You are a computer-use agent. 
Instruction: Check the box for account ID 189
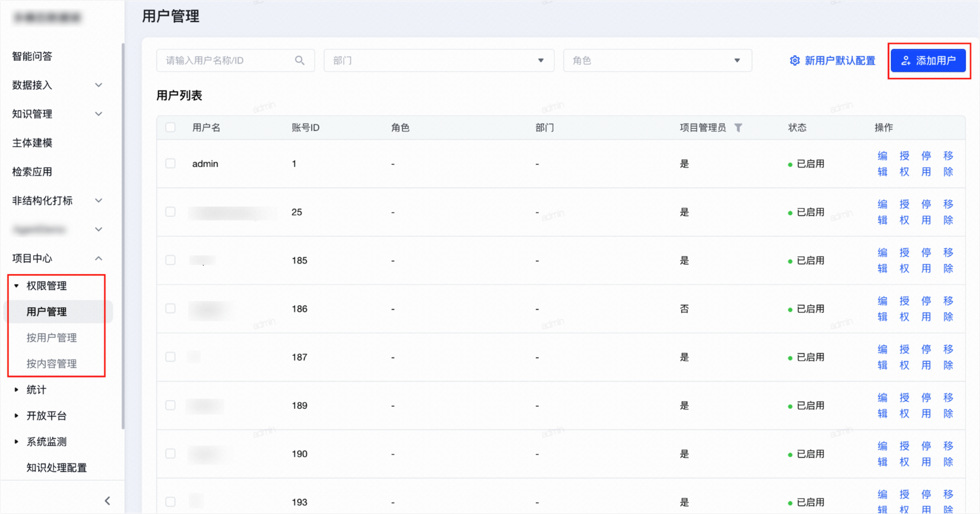[171, 405]
